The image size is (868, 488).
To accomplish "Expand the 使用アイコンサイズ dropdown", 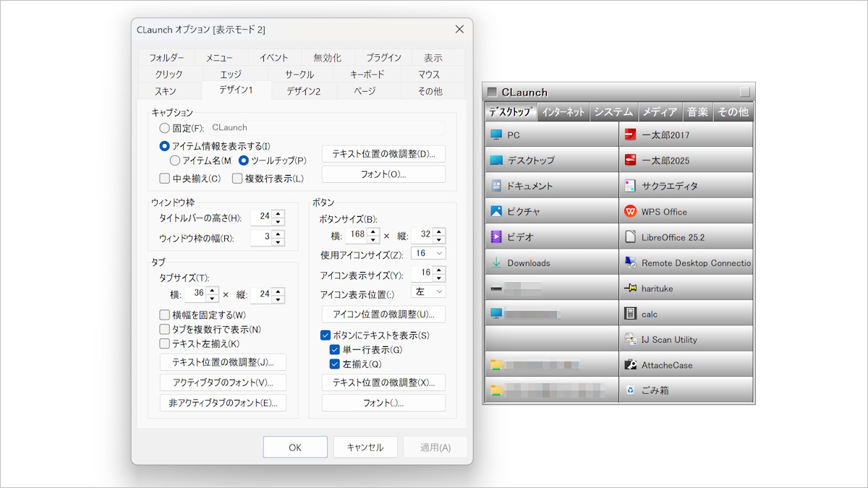I will 428,254.
